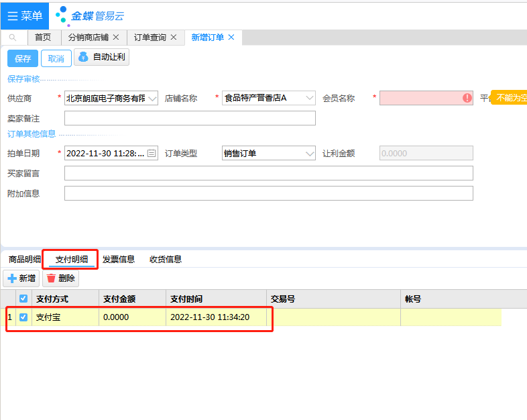Click the 自动让利 button

point(101,58)
